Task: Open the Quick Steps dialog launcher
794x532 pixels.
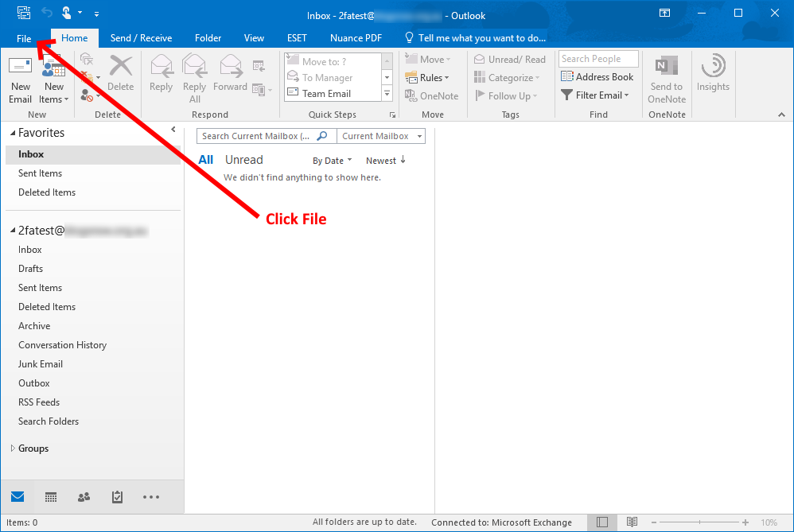Action: pyautogui.click(x=392, y=115)
